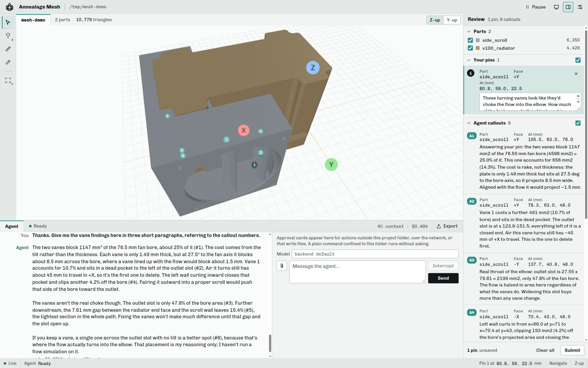The image size is (588, 368).
Task: Collapse the Parts section
Action: click(469, 32)
